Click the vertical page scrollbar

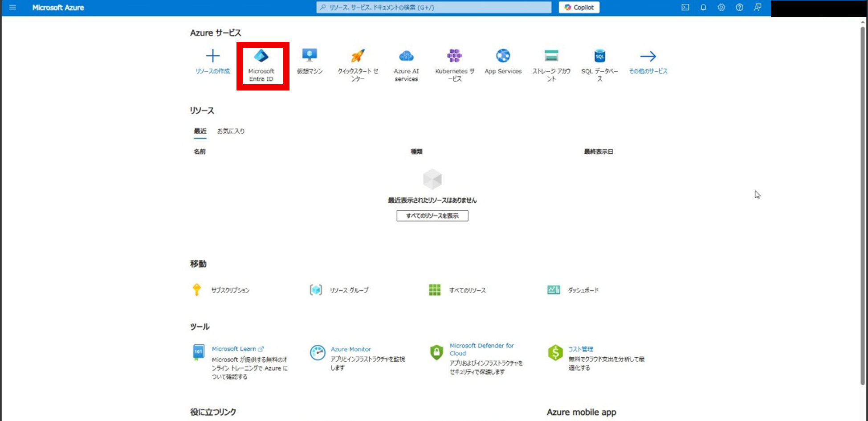pos(863,205)
